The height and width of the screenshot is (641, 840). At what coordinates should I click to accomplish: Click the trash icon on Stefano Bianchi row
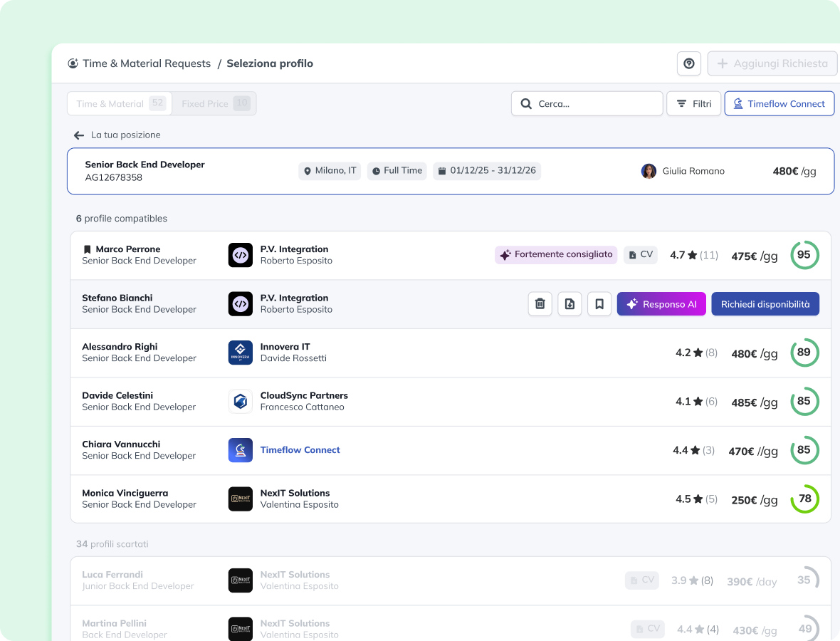coord(540,304)
